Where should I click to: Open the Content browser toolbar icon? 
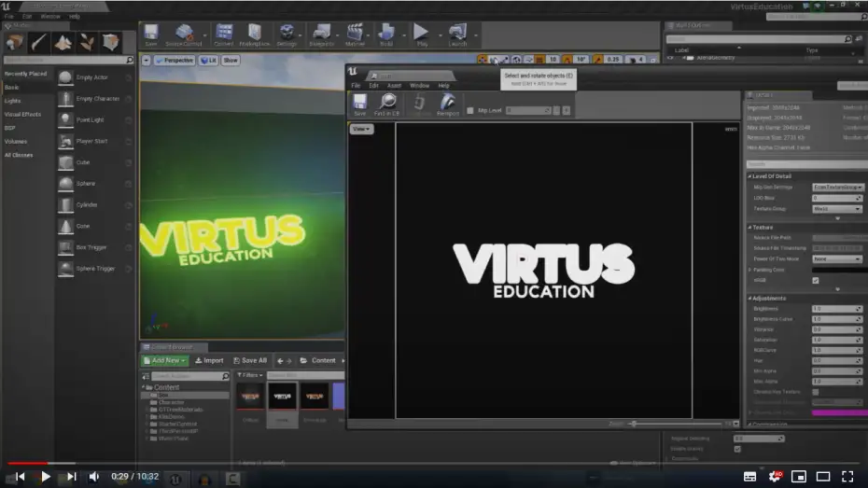[224, 34]
